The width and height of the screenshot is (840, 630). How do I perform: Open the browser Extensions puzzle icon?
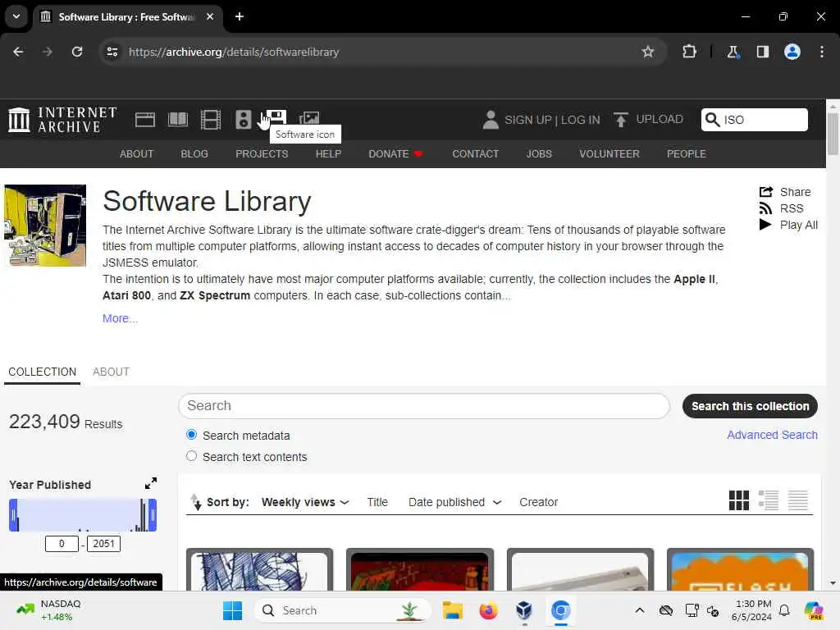coord(689,52)
